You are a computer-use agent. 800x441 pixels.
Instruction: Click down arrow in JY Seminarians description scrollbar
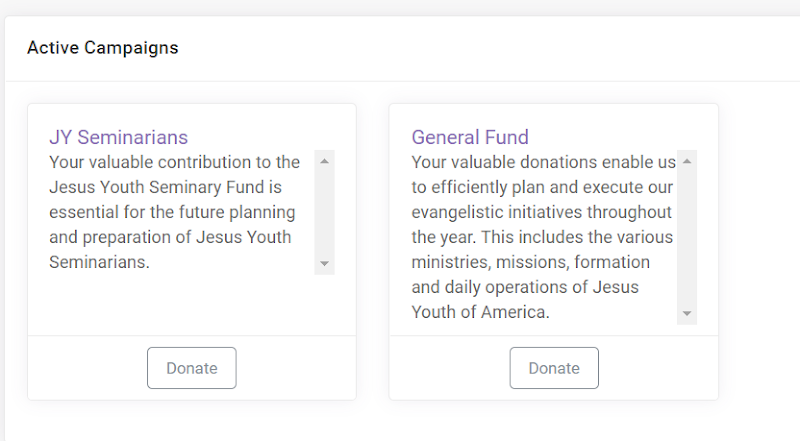coord(324,264)
